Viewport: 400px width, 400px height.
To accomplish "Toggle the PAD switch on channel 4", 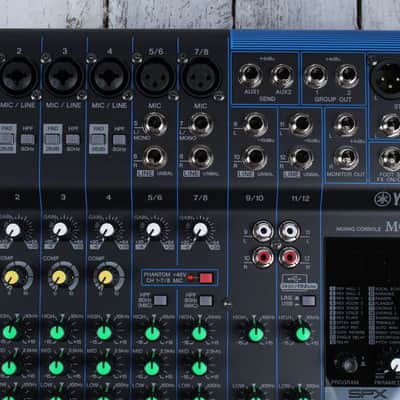I will (x=98, y=139).
